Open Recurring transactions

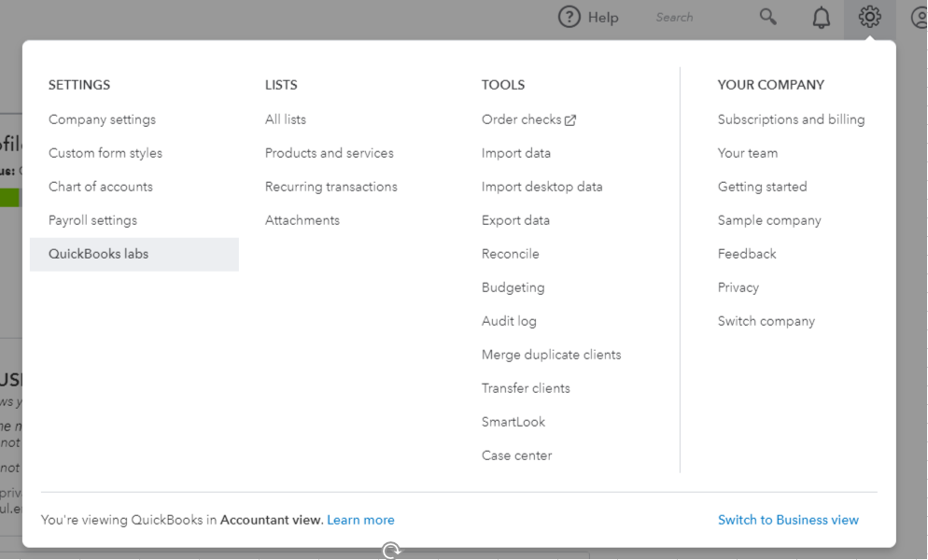[330, 187]
